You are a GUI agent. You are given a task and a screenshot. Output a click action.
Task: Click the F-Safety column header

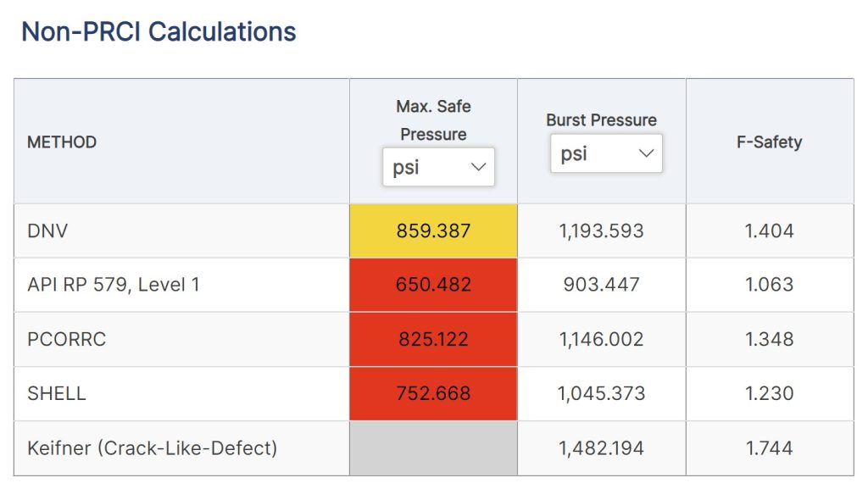(x=770, y=142)
